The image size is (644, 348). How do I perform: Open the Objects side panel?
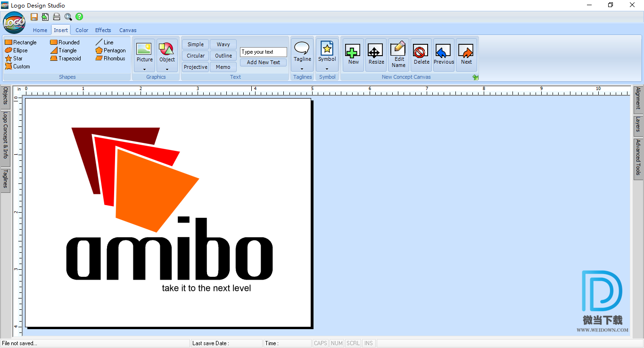point(5,98)
